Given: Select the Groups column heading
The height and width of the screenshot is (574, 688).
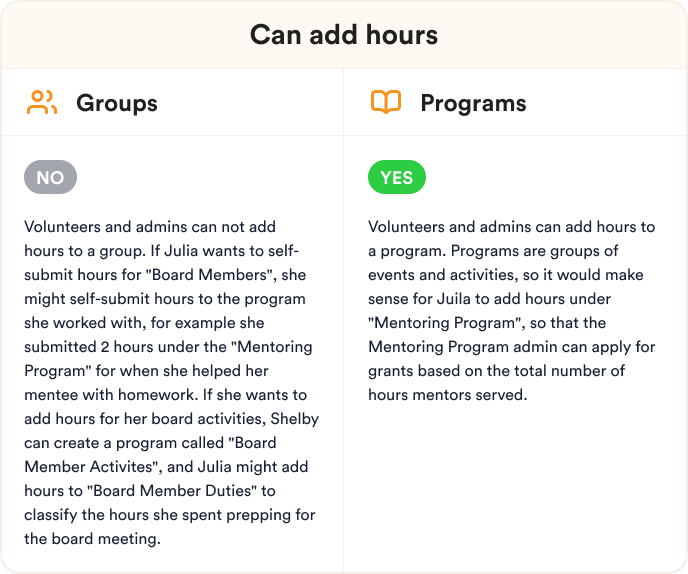Looking at the screenshot, I should click(117, 103).
